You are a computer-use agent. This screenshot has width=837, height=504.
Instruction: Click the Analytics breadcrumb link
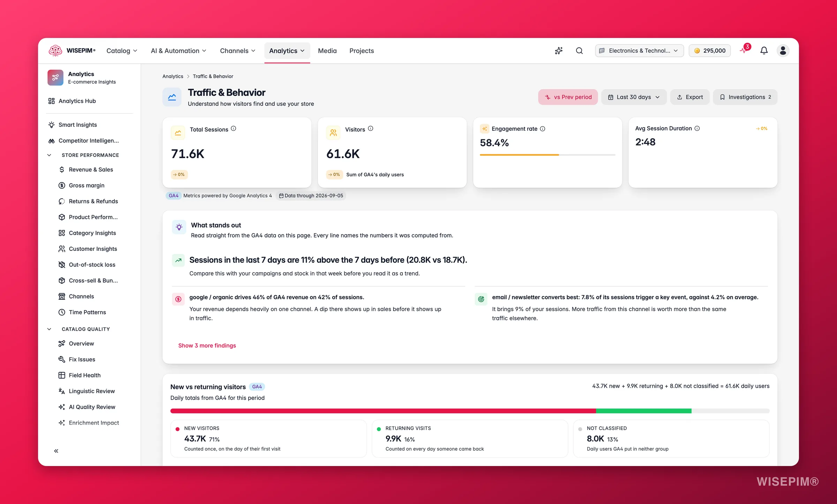pyautogui.click(x=173, y=76)
